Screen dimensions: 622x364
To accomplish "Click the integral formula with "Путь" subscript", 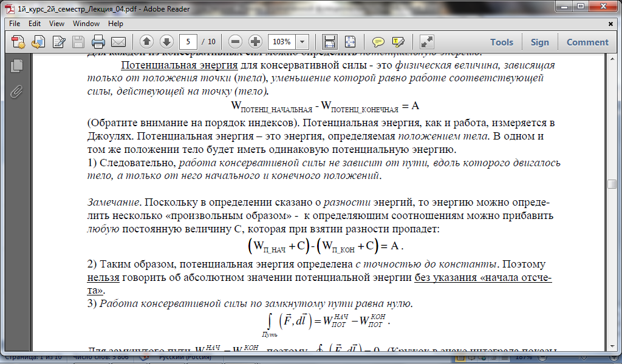I will tap(326, 324).
